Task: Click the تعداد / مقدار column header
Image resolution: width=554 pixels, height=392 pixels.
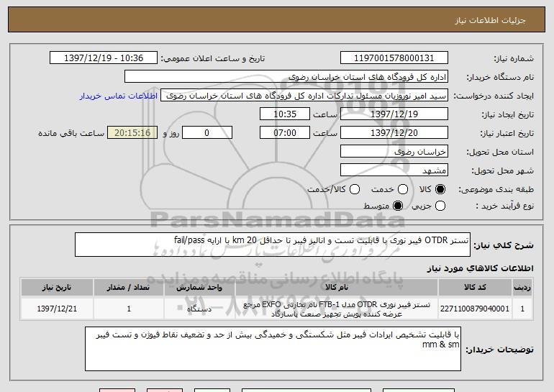Action: pos(129,288)
